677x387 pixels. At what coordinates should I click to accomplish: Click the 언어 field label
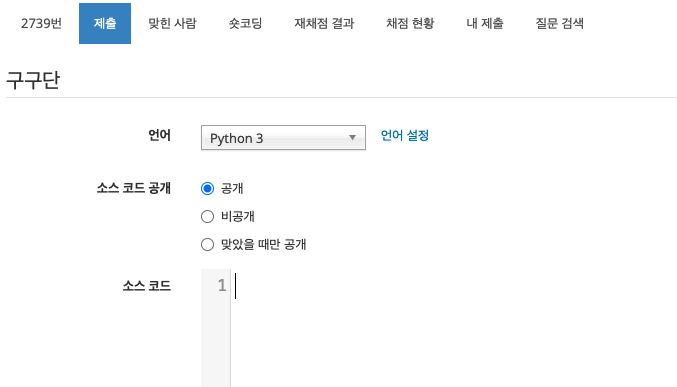pyautogui.click(x=160, y=136)
